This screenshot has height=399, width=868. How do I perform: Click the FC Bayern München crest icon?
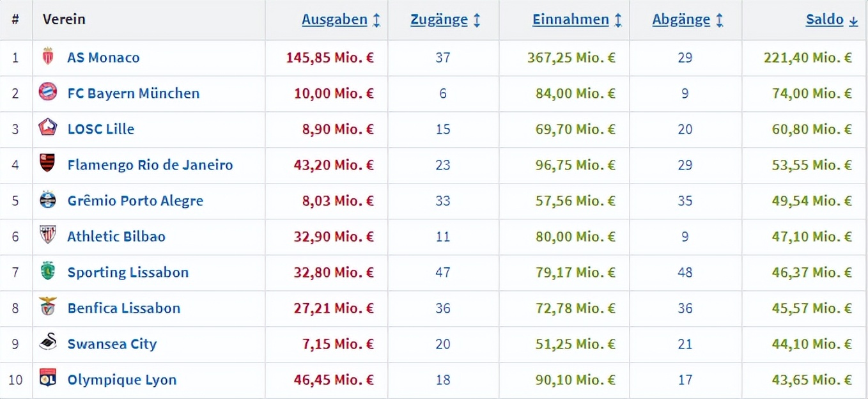pos(48,93)
